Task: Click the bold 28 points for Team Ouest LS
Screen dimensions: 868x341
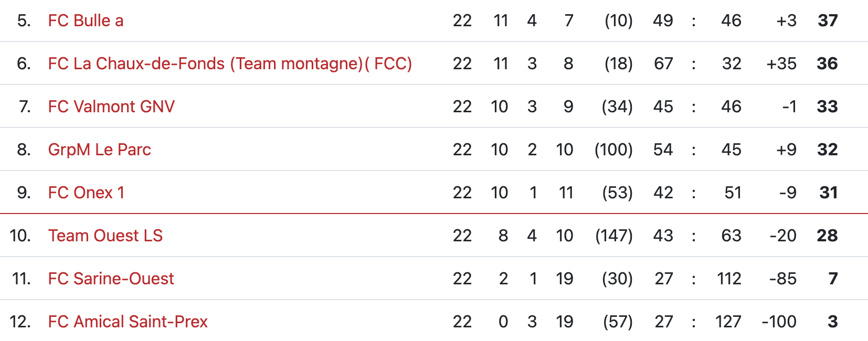Action: coord(827,236)
